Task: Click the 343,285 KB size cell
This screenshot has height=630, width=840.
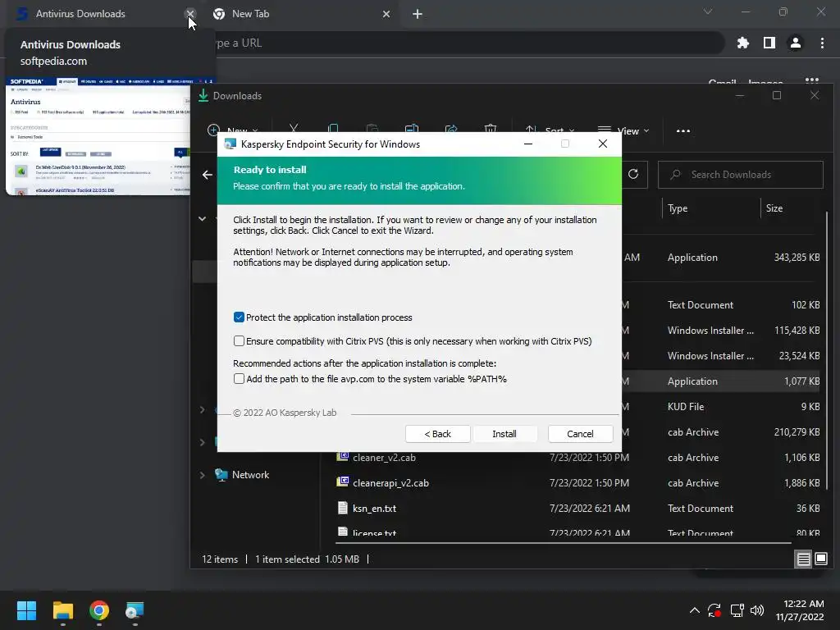Action: point(797,257)
